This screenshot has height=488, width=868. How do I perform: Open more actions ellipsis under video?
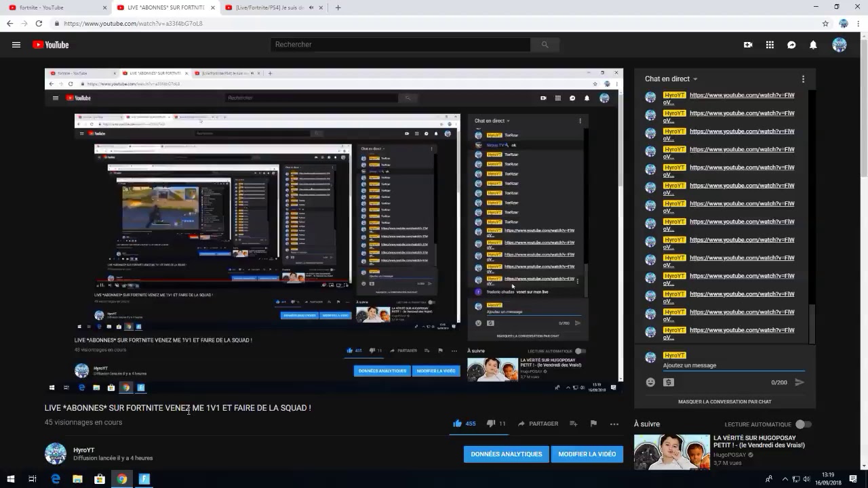pos(614,424)
